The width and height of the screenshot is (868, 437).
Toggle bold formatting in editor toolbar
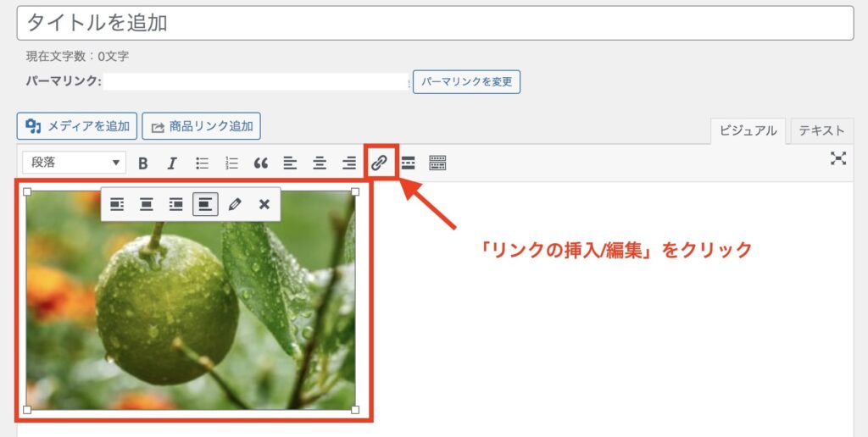(x=142, y=163)
